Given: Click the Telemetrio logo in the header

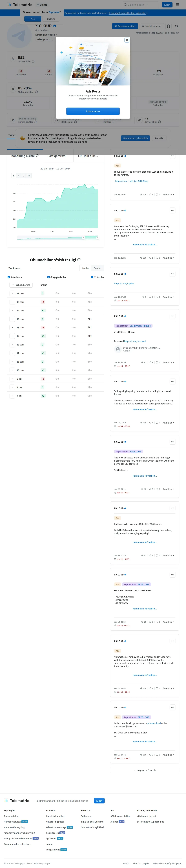Looking at the screenshot, I should click(x=20, y=5).
